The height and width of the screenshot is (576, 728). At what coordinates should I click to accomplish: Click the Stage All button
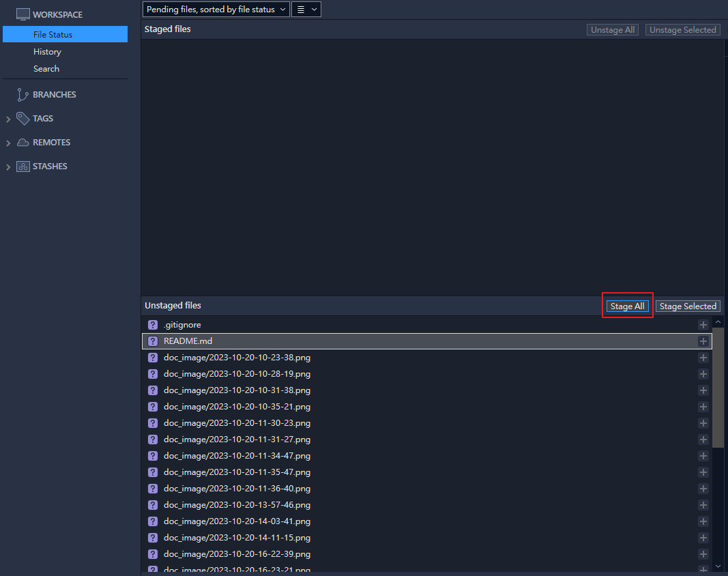pyautogui.click(x=627, y=306)
